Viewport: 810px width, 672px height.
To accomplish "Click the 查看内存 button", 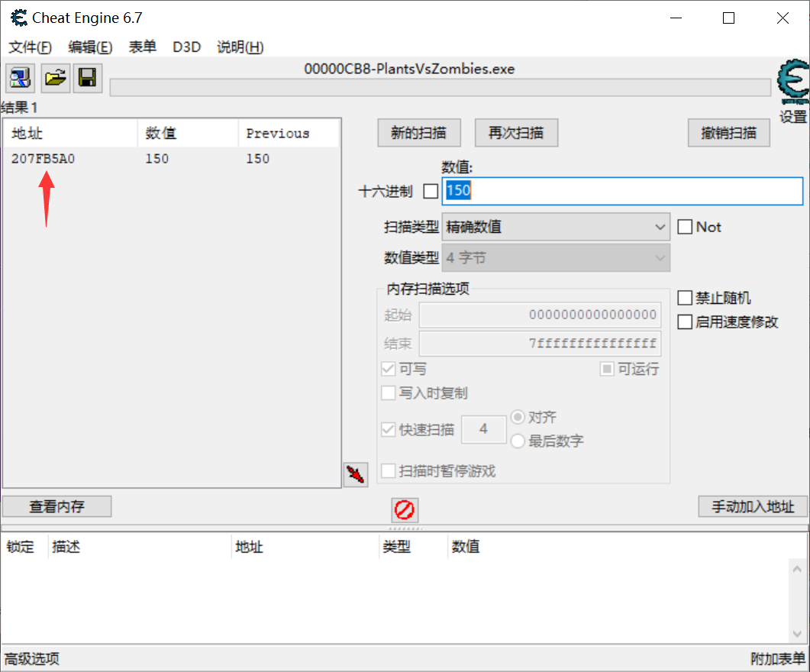I will point(56,507).
